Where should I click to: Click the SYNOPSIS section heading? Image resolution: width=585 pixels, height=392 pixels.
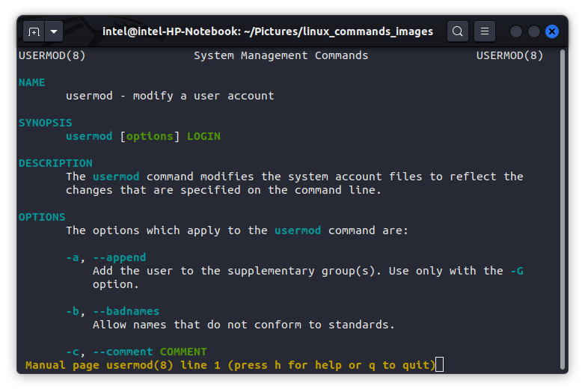46,123
